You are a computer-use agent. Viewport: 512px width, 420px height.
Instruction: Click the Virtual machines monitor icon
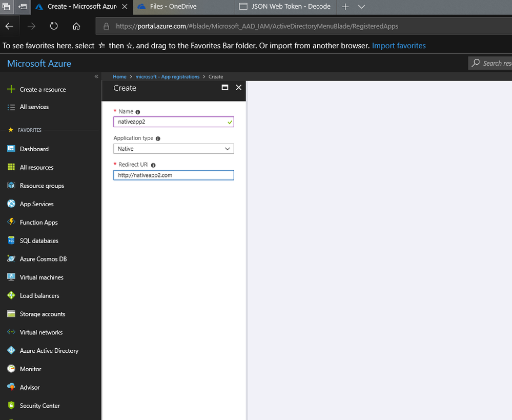tap(11, 277)
